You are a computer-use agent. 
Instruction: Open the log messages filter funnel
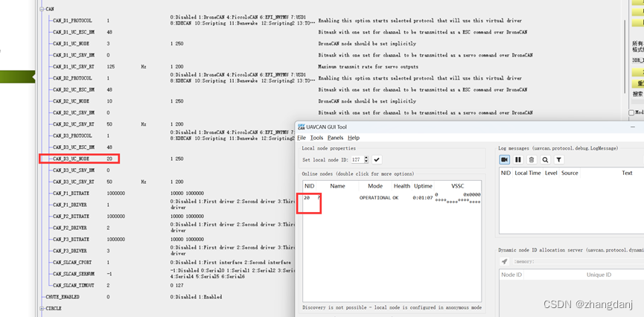point(558,160)
